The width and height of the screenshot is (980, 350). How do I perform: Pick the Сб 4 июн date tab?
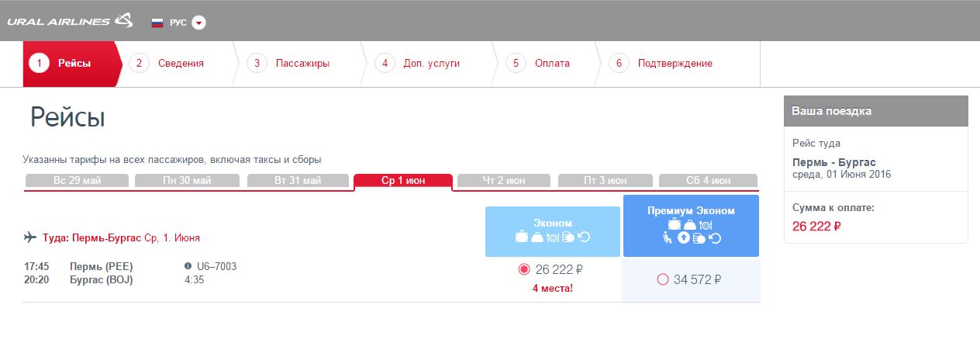[708, 181]
